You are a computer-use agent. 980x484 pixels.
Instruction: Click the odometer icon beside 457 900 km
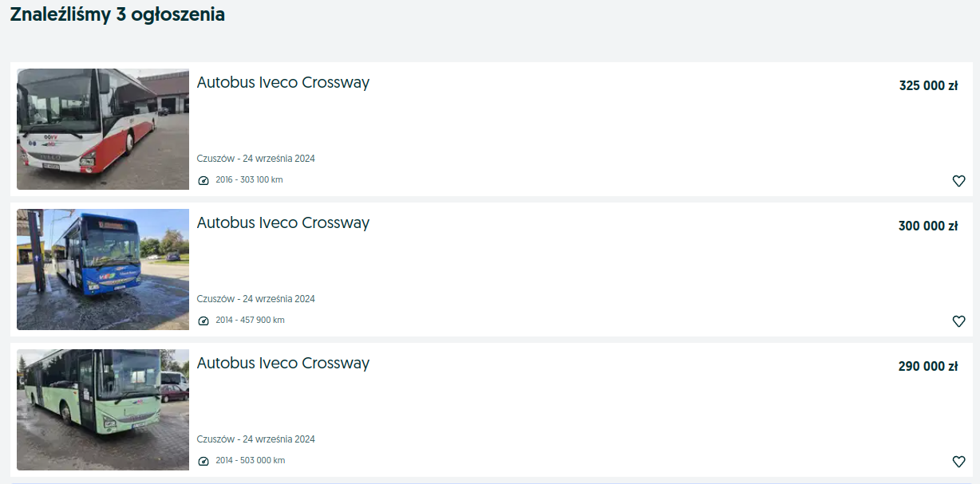point(204,321)
